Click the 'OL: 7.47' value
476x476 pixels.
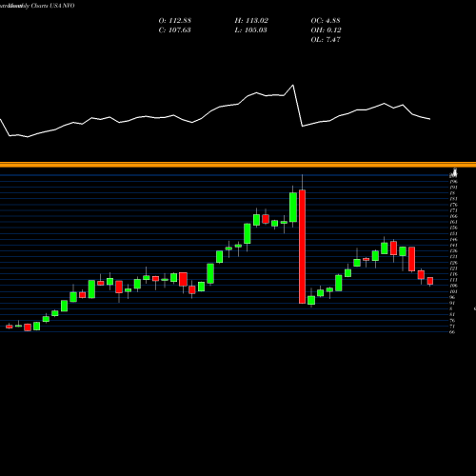(x=326, y=40)
